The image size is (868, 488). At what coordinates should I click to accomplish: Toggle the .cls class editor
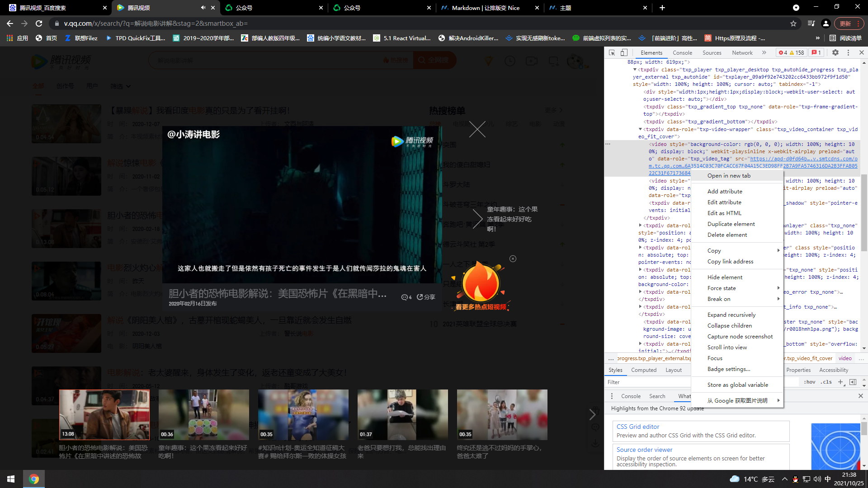[827, 382]
